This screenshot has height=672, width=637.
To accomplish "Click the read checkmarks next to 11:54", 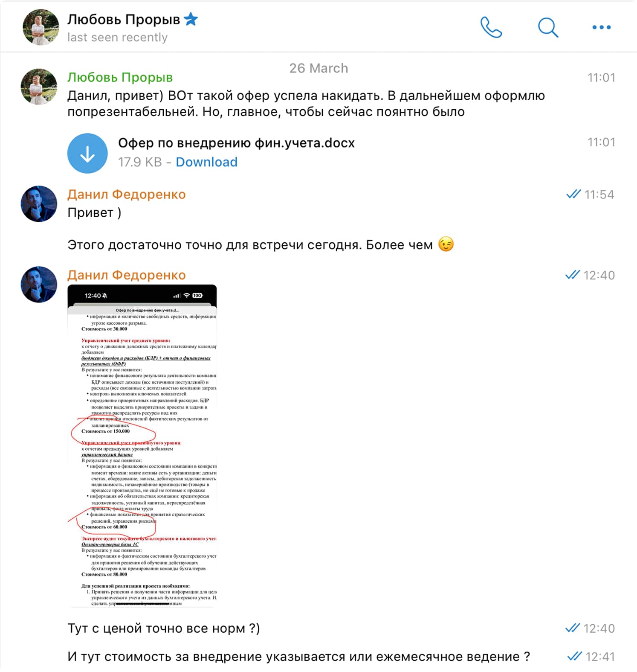I will pos(573,194).
